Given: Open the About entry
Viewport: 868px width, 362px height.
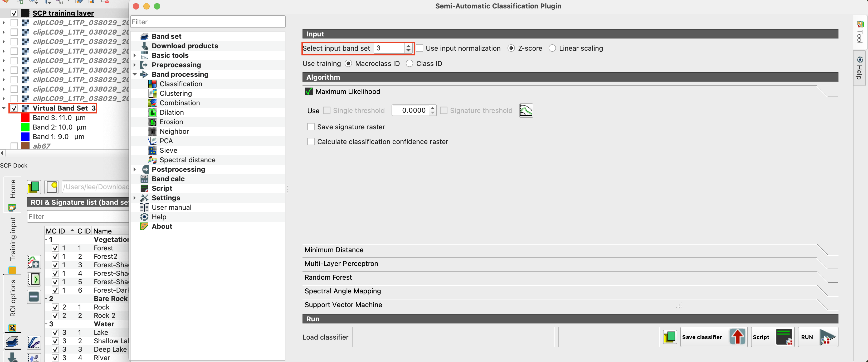Looking at the screenshot, I should tap(162, 226).
